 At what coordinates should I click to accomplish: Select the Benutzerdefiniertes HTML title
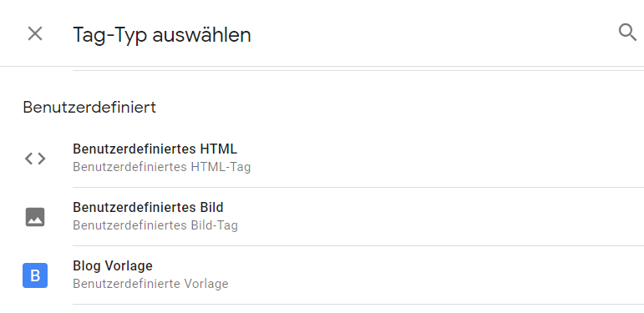[155, 149]
